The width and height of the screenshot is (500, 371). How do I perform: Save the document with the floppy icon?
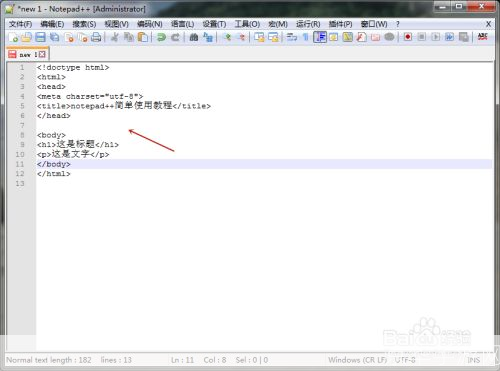coord(40,37)
